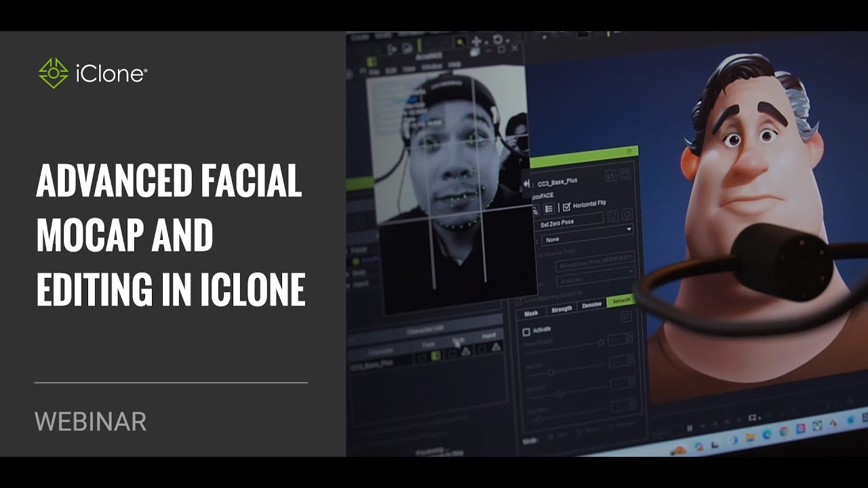Pause playback in the timeline bar
The height and width of the screenshot is (488, 868).
(690, 428)
